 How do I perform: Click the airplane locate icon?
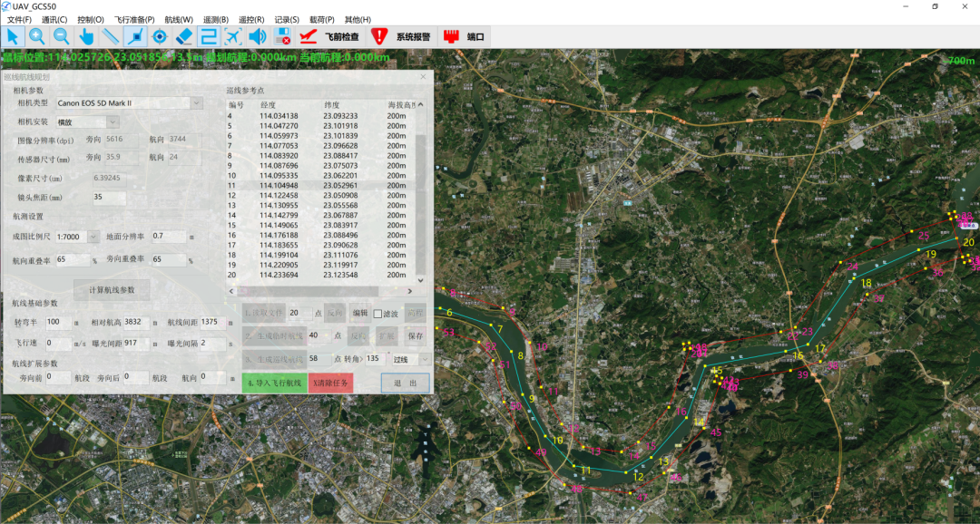[x=233, y=36]
